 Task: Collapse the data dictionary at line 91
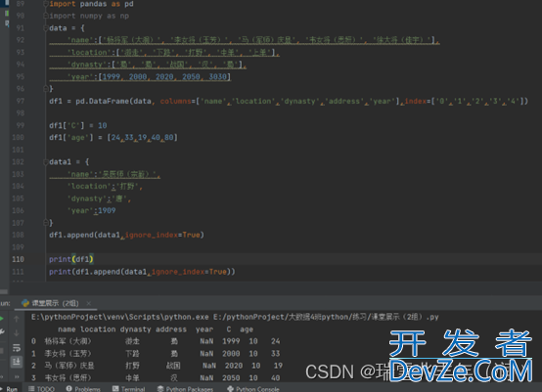(45, 28)
